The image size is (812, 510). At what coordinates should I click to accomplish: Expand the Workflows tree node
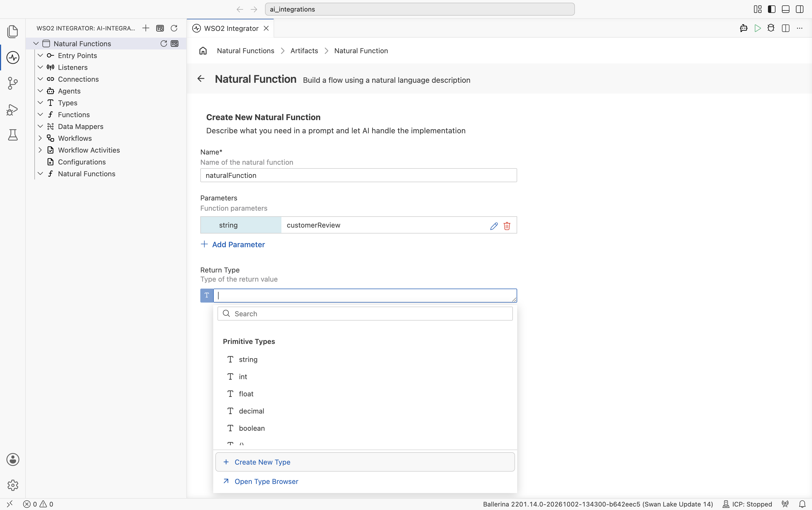[40, 138]
